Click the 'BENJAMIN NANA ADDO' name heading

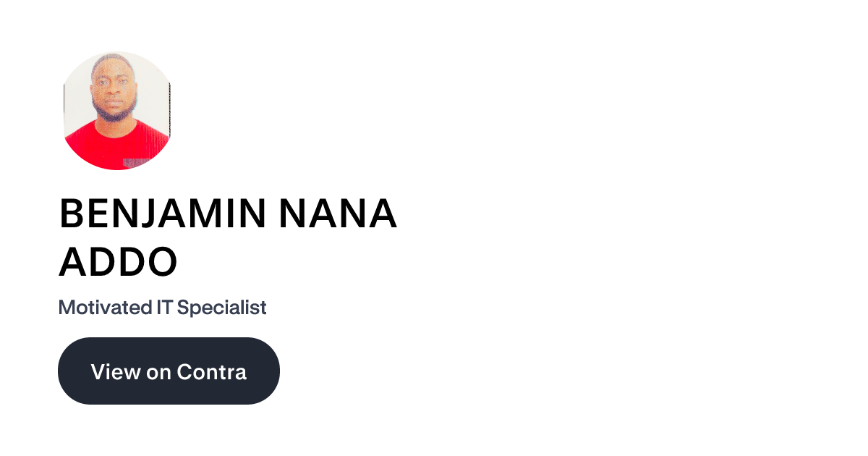pos(228,235)
